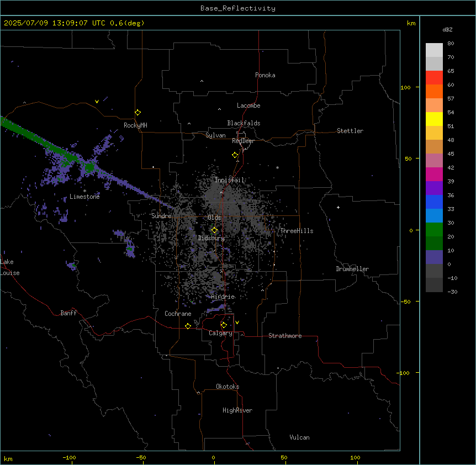Click the RedDeer city label
This screenshot has width=476, height=465.
(x=243, y=140)
